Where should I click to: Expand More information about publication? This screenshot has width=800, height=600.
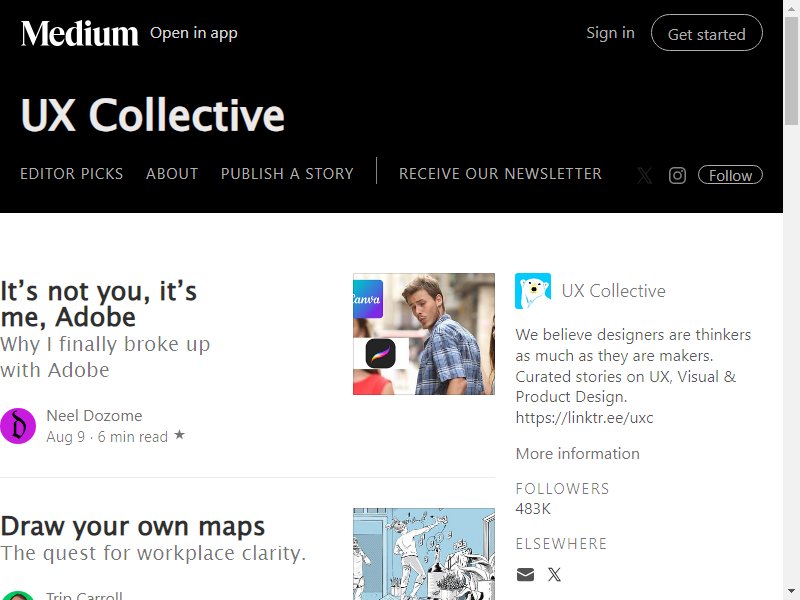(578, 454)
